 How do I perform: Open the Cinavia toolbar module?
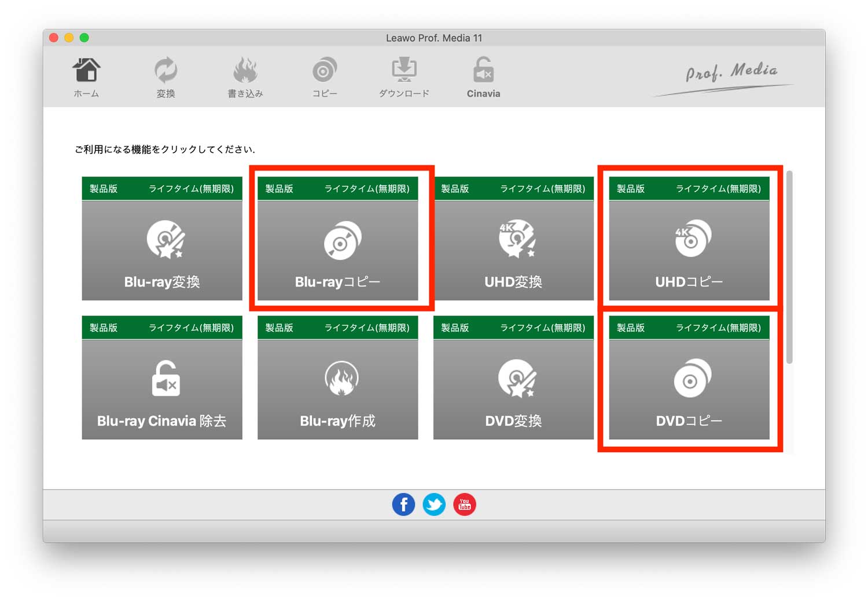(x=484, y=77)
